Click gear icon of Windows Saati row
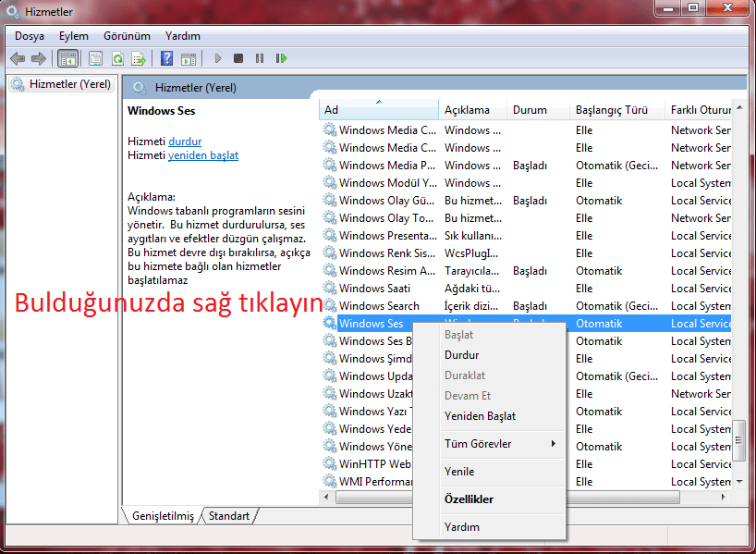 pos(330,289)
